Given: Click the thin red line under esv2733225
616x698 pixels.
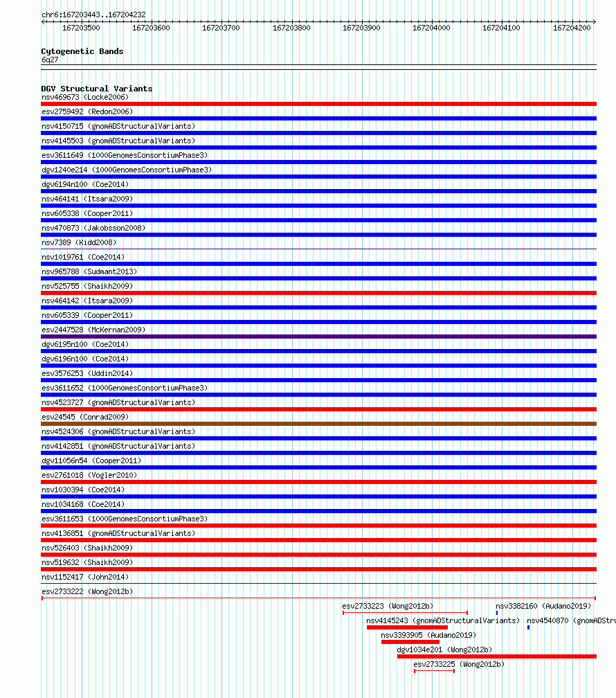Looking at the screenshot, I should (x=434, y=671).
